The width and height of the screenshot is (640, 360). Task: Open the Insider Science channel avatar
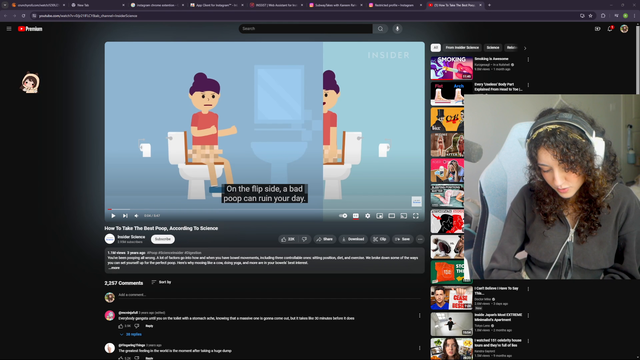[109, 239]
